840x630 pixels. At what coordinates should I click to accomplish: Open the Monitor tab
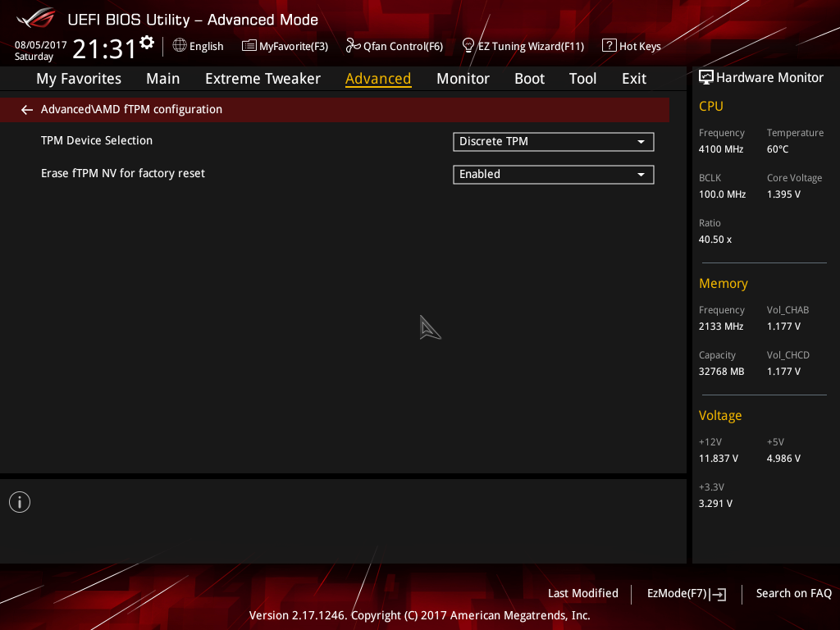(463, 79)
